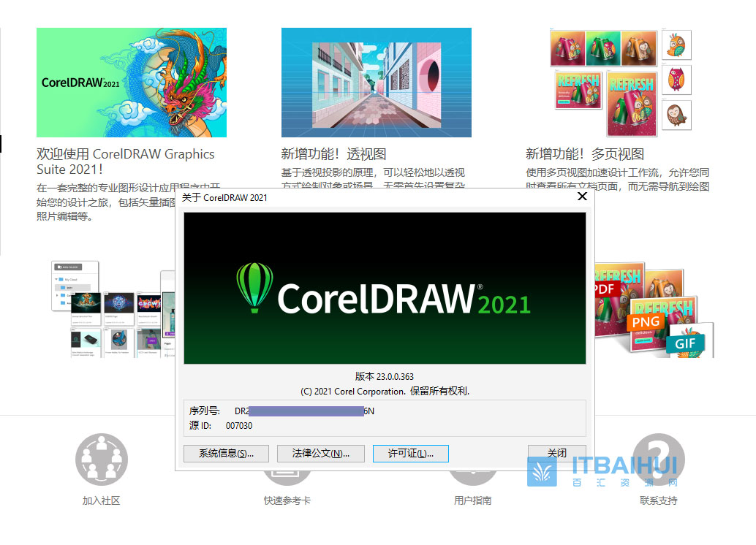Open the 联系支持 question mark icon
The width and height of the screenshot is (756, 545).
click(x=659, y=460)
